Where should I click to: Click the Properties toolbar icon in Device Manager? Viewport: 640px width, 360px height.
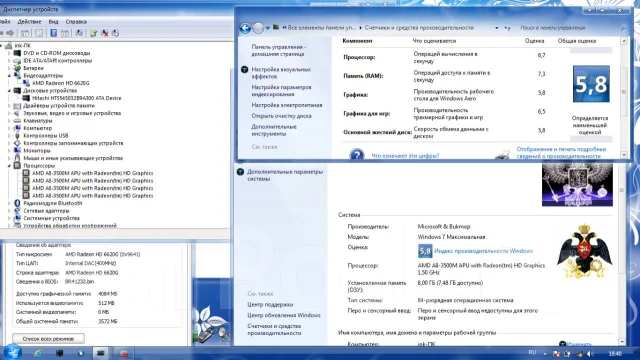pyautogui.click(x=39, y=33)
